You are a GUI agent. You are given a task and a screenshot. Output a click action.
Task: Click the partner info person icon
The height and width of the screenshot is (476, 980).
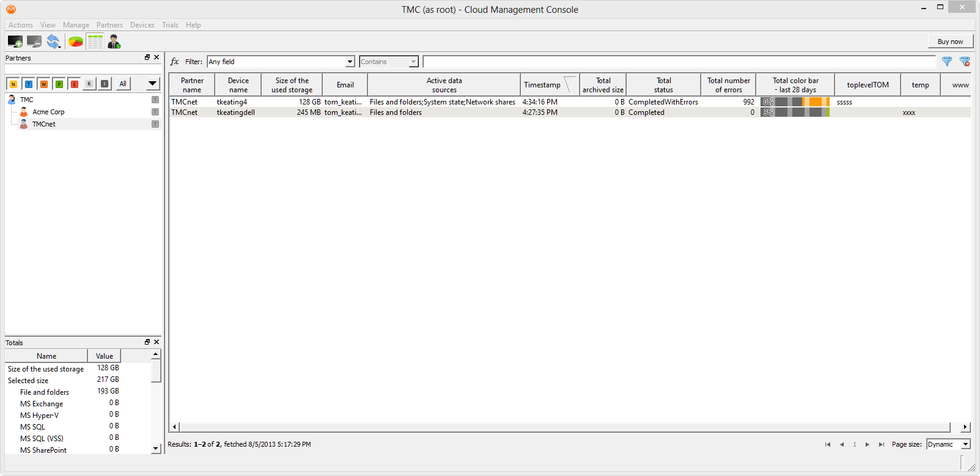(x=114, y=42)
